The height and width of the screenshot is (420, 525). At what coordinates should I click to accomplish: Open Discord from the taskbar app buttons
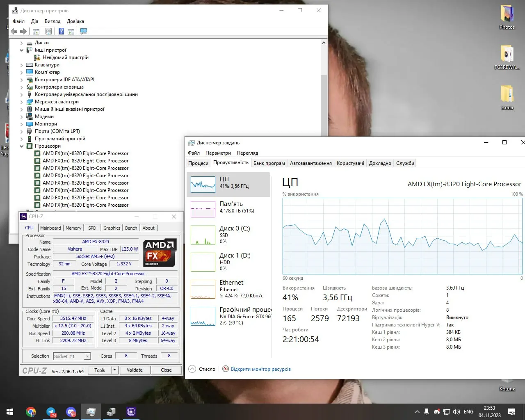pyautogui.click(x=71, y=412)
